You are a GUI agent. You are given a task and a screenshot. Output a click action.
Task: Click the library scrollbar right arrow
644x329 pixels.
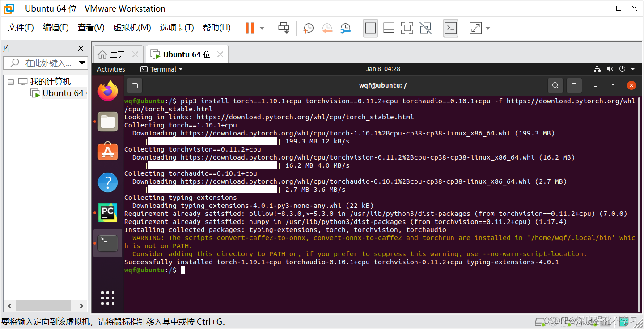click(81, 306)
